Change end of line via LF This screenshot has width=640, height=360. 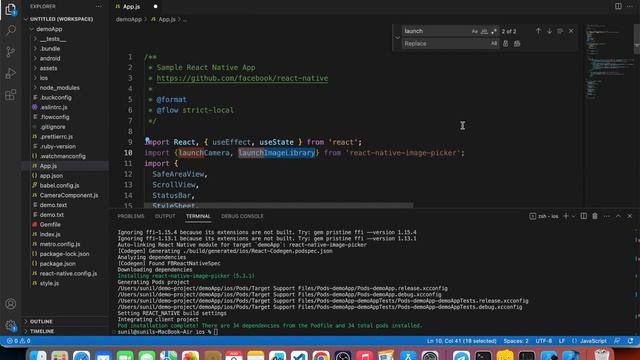coord(562,341)
